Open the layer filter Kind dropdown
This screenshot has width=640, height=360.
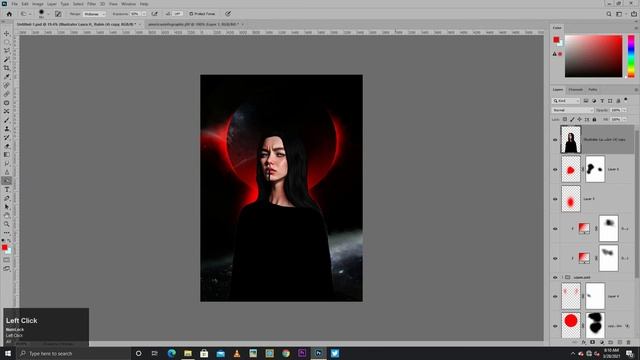(566, 101)
